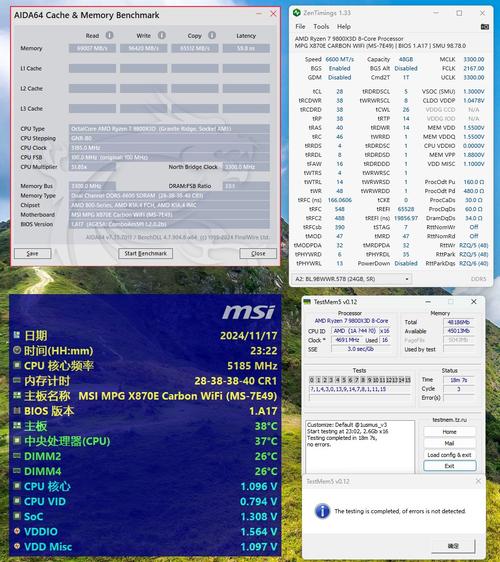Click the FCLK value 2167.00
This screenshot has width=500, height=562.
click(473, 68)
